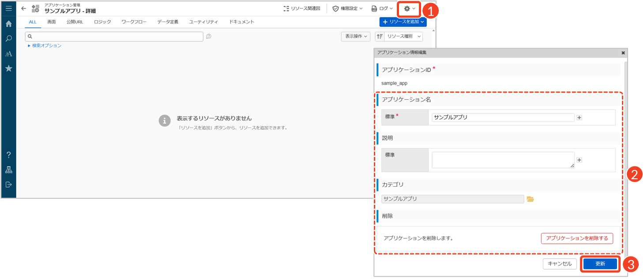Image resolution: width=644 pixels, height=279 pixels.
Task: Expand 検索オプション search options
Action: [x=45, y=45]
